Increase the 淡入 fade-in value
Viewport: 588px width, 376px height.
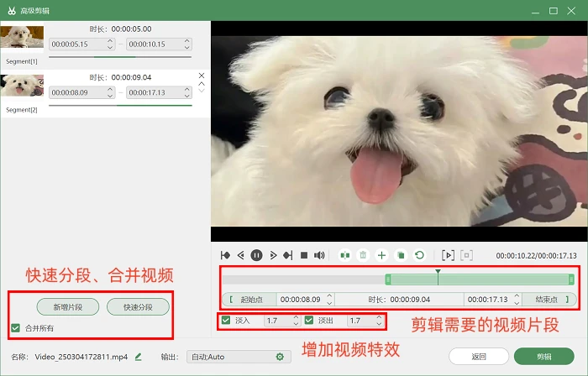pos(296,317)
